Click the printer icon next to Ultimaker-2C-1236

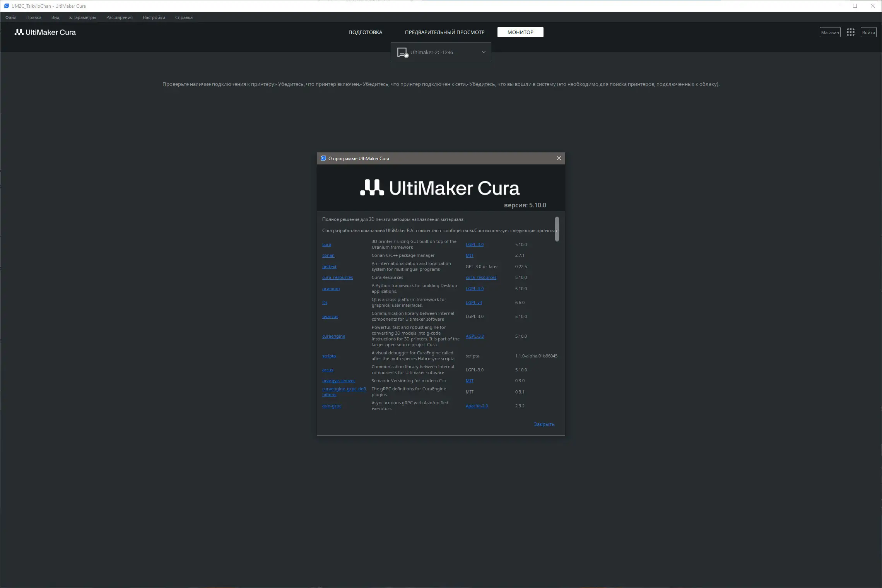click(402, 52)
